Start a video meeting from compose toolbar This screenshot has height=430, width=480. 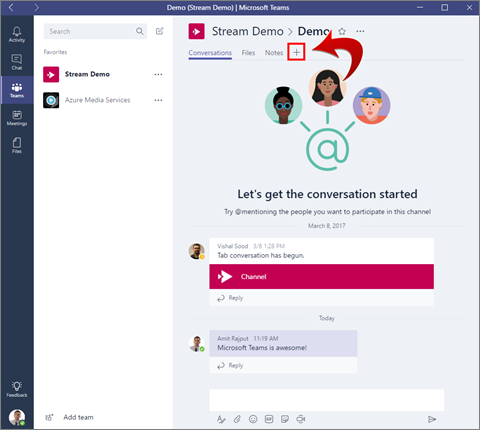click(x=301, y=419)
